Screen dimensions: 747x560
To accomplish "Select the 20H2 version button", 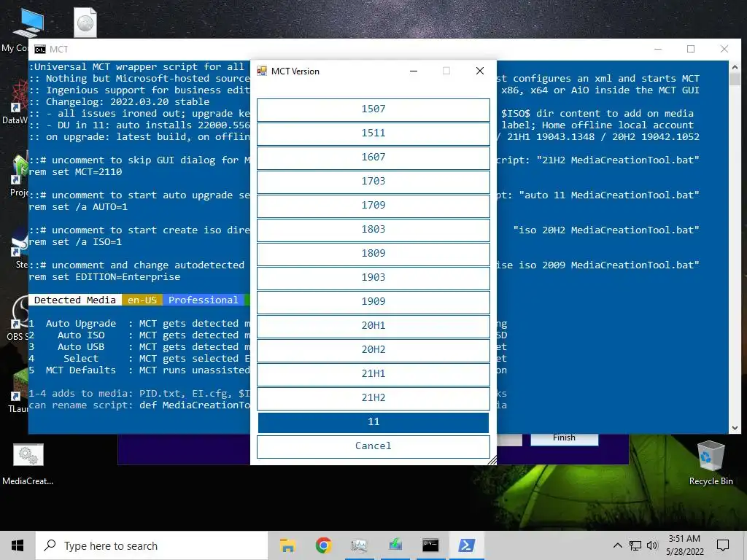I will tap(373, 350).
